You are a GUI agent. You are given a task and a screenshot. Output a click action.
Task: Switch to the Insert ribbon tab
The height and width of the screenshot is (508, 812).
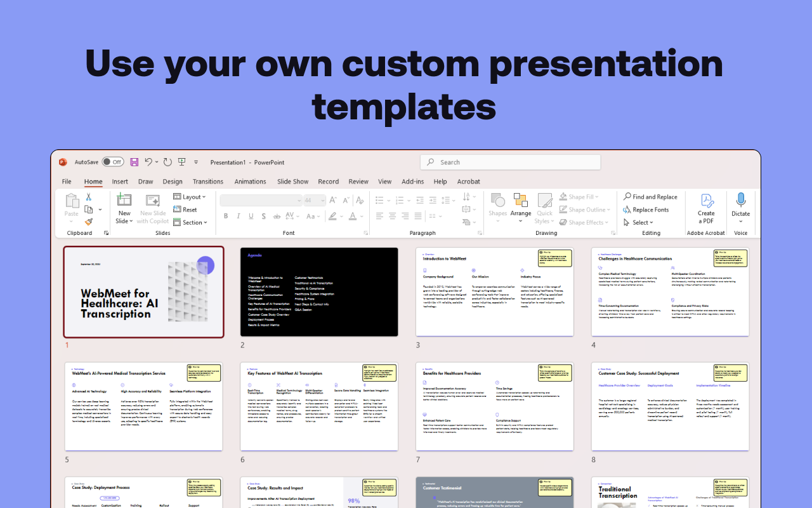click(x=120, y=182)
